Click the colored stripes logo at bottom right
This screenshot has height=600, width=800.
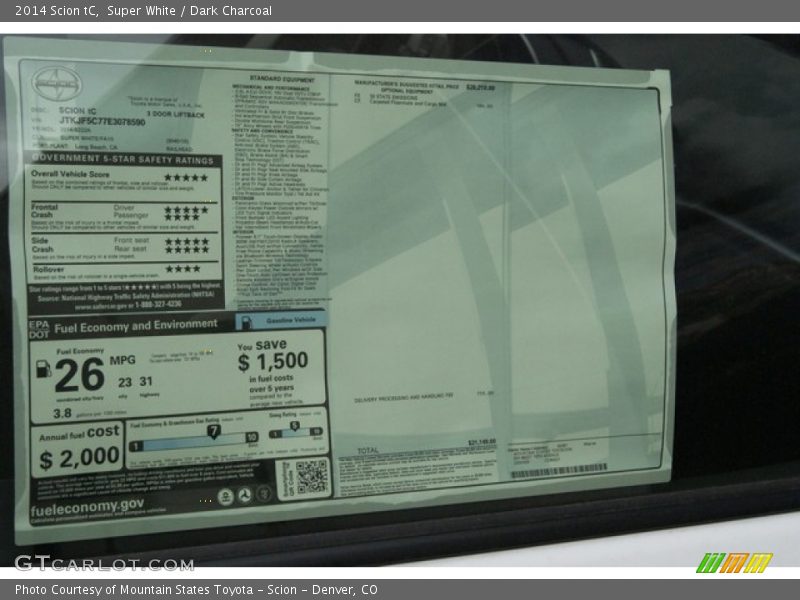click(733, 563)
